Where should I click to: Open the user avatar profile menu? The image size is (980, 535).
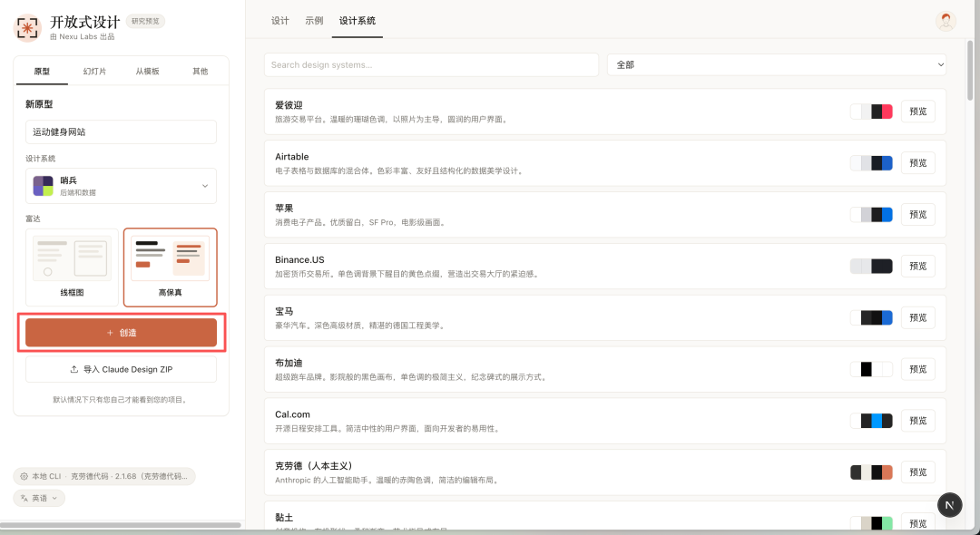click(x=946, y=21)
